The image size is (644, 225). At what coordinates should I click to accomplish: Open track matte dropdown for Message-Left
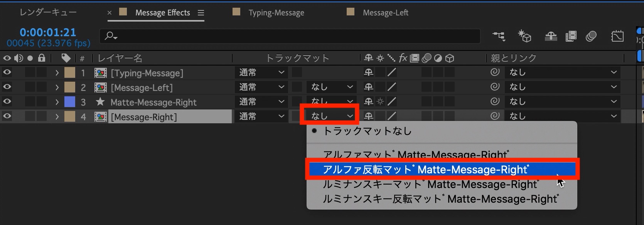331,87
